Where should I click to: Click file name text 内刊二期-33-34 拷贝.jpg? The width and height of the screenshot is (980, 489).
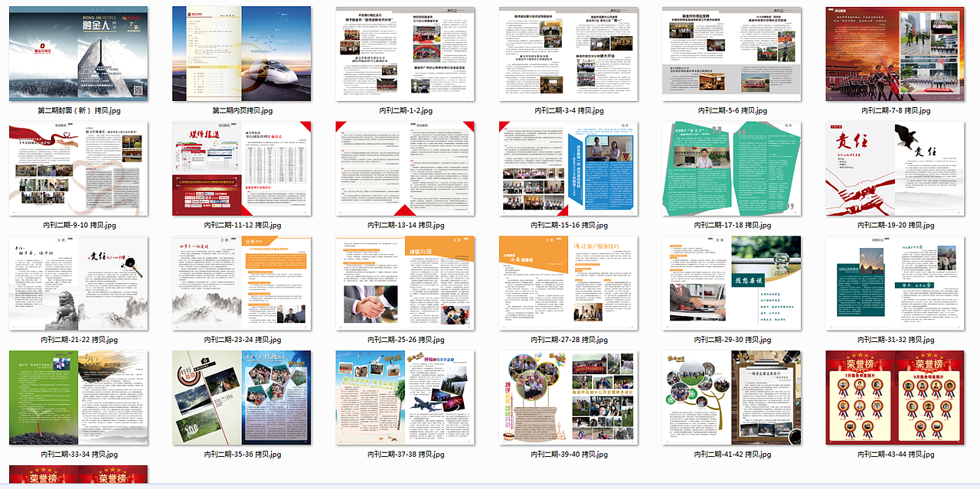[x=79, y=455]
